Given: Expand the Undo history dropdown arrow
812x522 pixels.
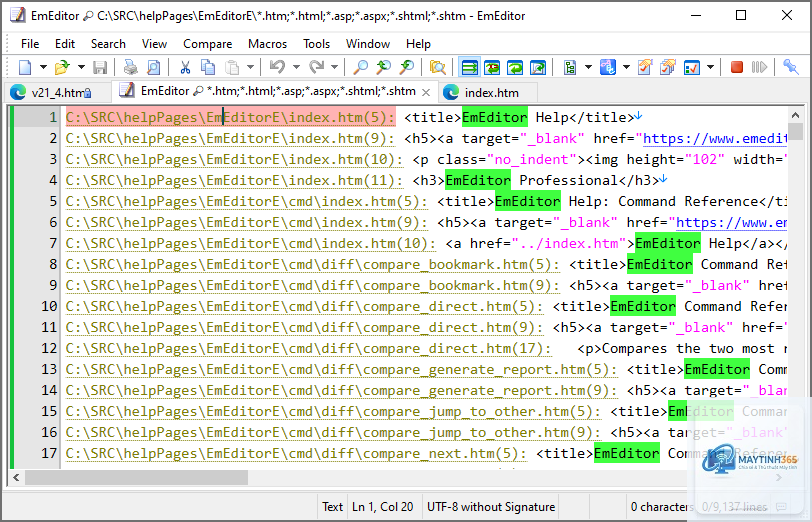Looking at the screenshot, I should pos(296,67).
